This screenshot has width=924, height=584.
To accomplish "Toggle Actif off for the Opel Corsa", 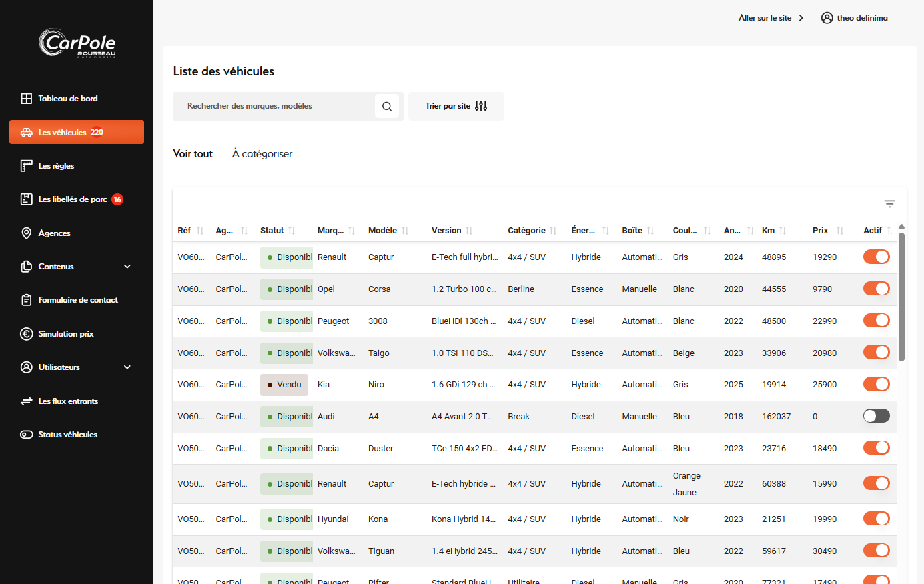I will pos(877,289).
